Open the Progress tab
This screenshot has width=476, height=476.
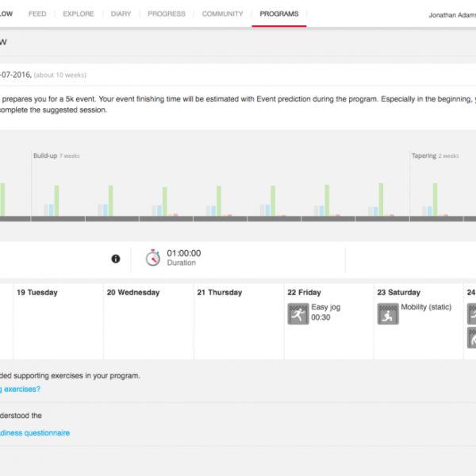tap(166, 14)
